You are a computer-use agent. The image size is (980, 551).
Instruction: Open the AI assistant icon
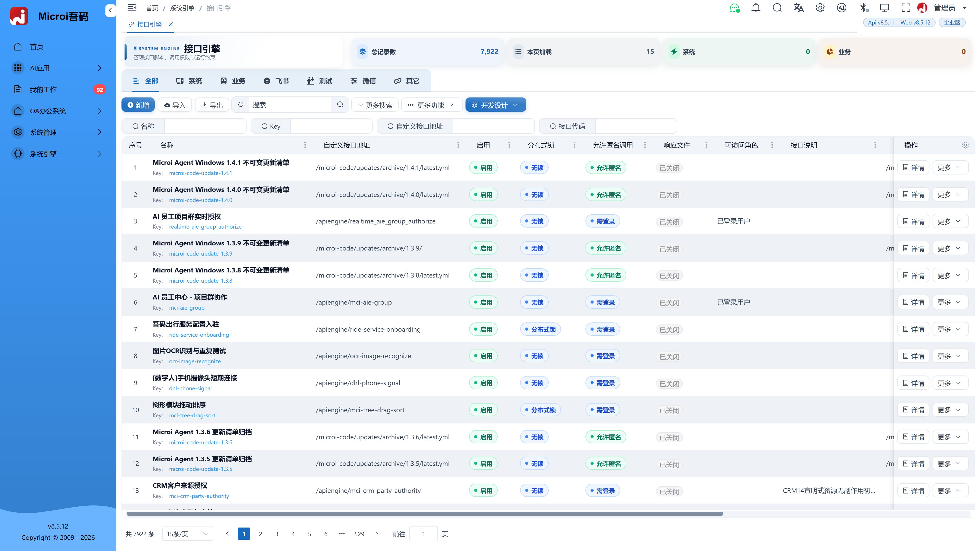coord(841,8)
